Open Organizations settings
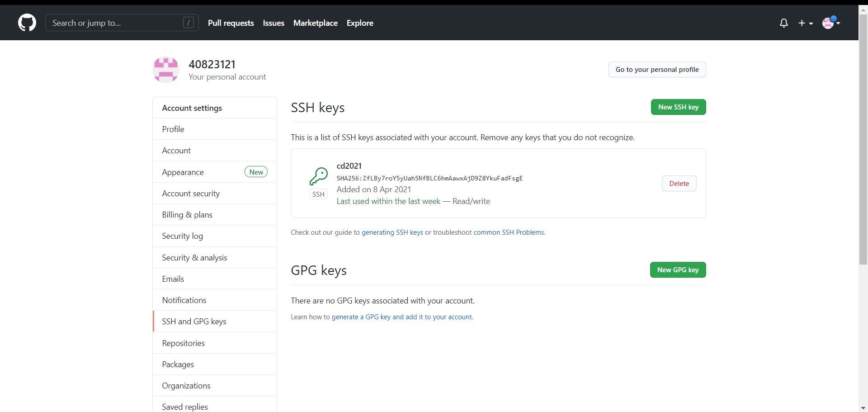868x412 pixels. coord(215,386)
